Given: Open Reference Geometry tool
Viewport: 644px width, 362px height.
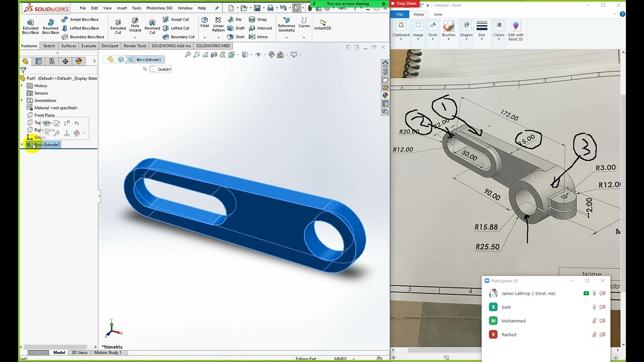Looking at the screenshot, I should [287, 25].
